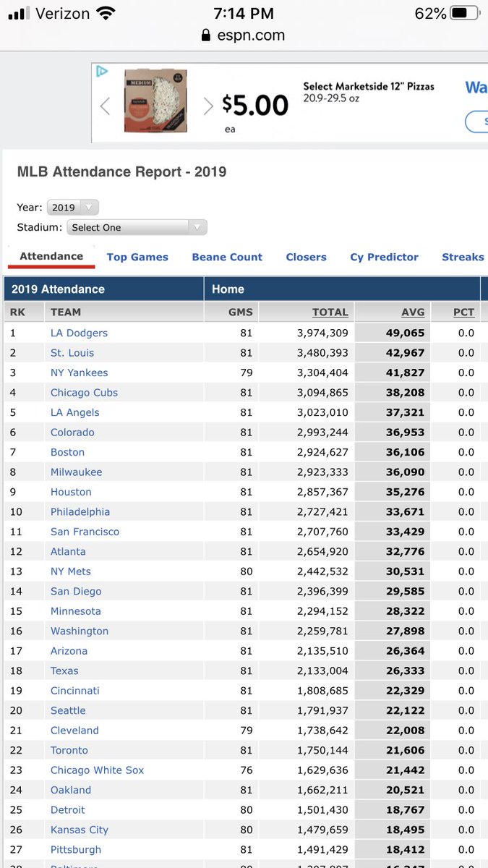Tap the next ad arrow
The width and height of the screenshot is (488, 868).
tap(208, 106)
